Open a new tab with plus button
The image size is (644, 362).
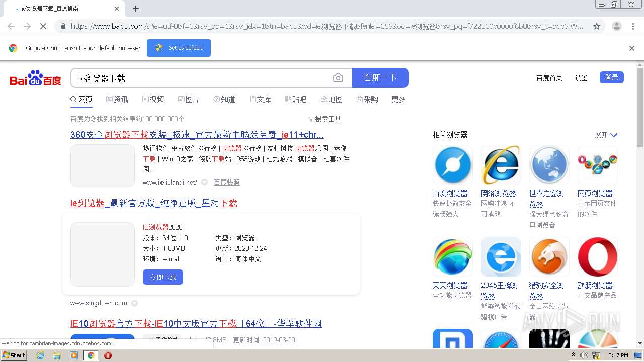click(136, 9)
